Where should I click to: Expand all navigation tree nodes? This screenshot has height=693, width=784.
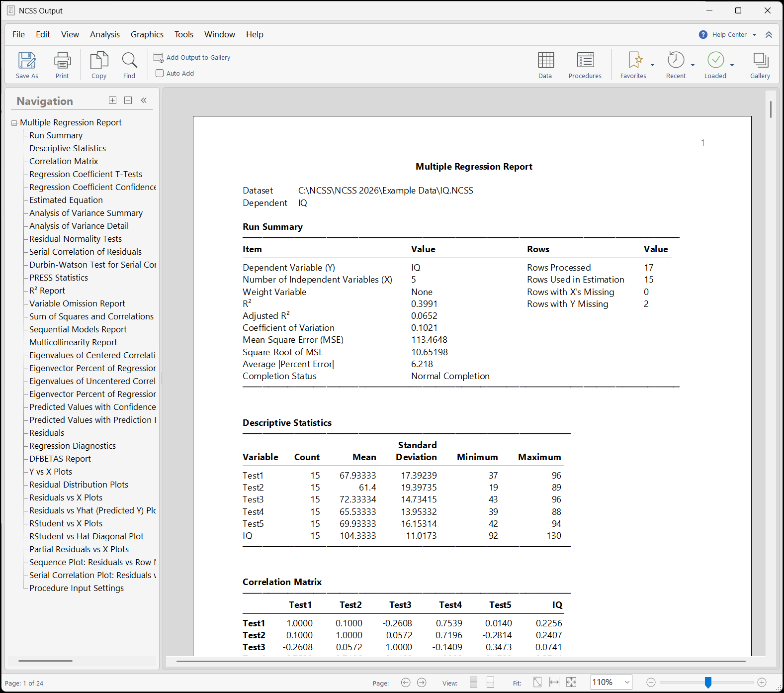pyautogui.click(x=113, y=100)
